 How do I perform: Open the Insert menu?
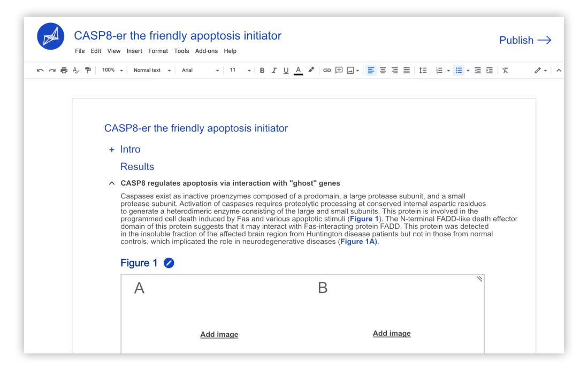point(134,51)
